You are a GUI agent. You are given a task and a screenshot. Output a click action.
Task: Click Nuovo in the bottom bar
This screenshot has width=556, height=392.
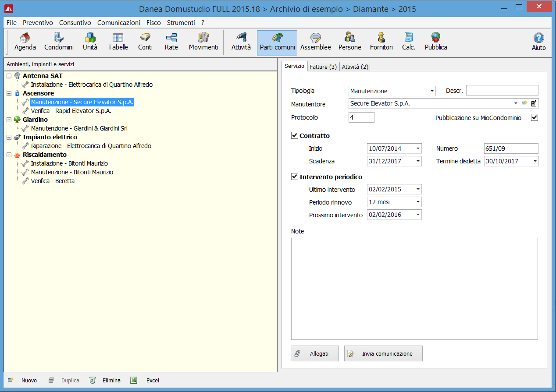(23, 380)
